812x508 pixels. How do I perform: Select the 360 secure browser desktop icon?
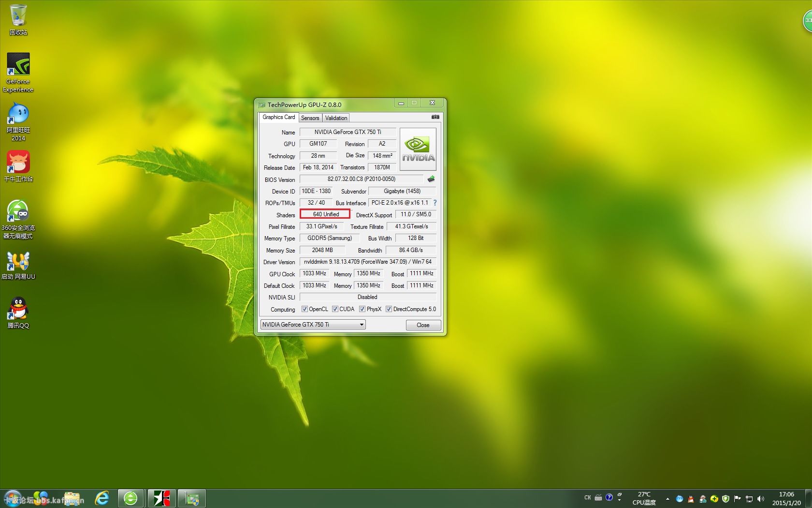coord(18,219)
